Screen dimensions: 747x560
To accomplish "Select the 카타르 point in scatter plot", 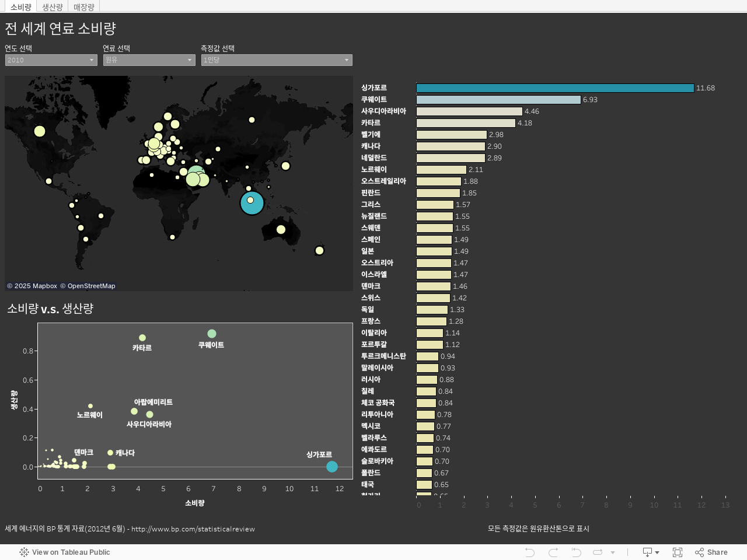I will (x=142, y=338).
